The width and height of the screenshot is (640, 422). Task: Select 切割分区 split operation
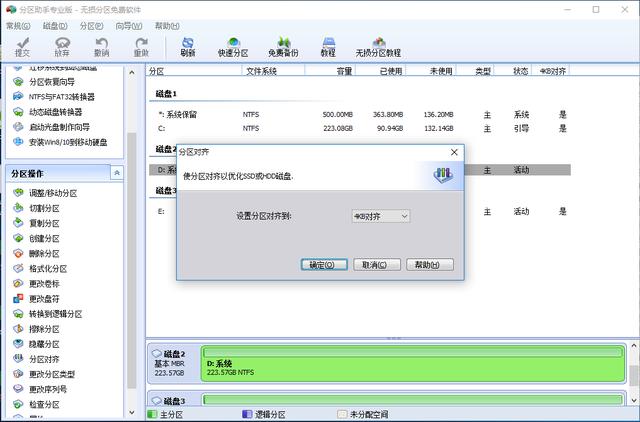click(36, 208)
